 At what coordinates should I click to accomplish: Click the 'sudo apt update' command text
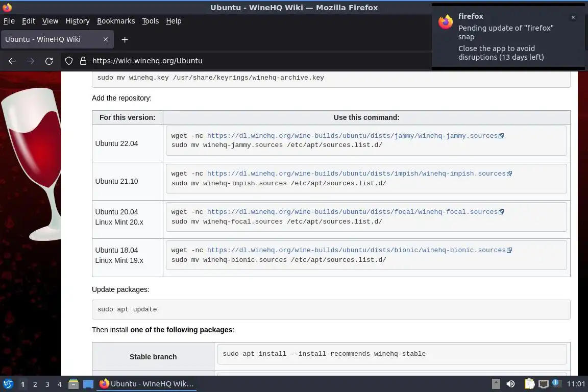[x=127, y=309]
